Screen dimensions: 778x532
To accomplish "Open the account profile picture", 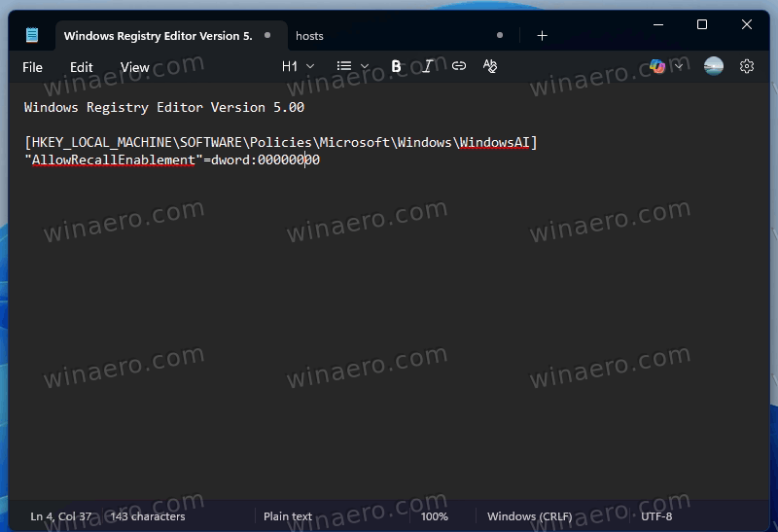I will (714, 66).
